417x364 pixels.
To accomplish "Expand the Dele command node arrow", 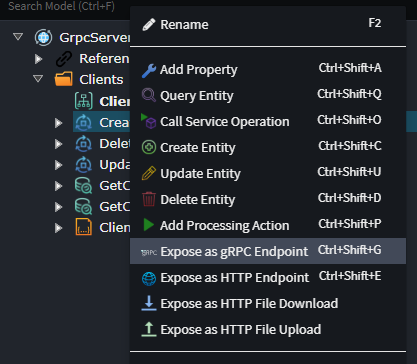I will point(59,144).
